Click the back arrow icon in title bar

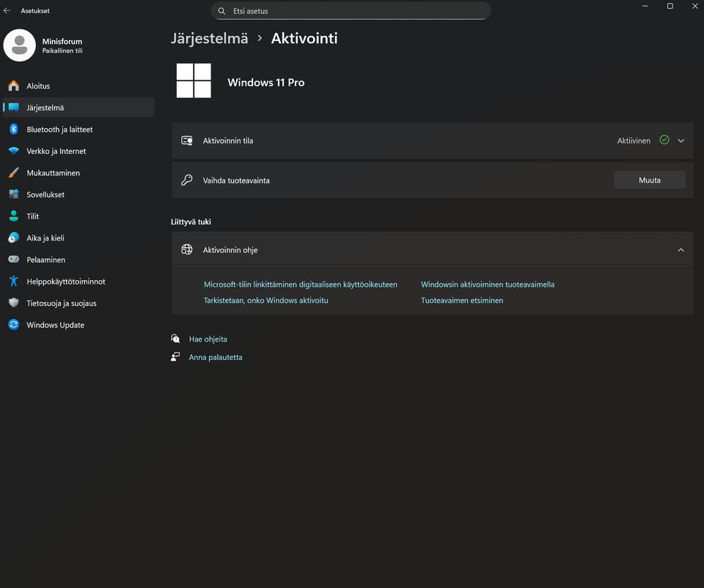coord(7,10)
